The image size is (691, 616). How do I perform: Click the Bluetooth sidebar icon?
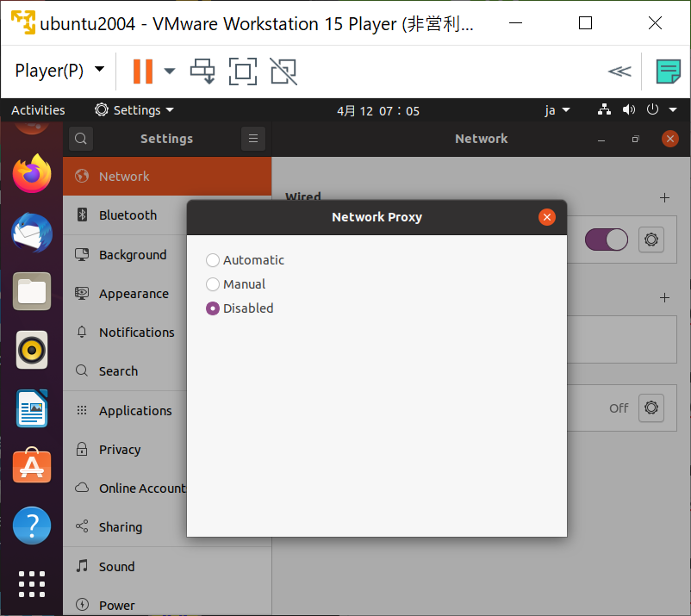(82, 215)
